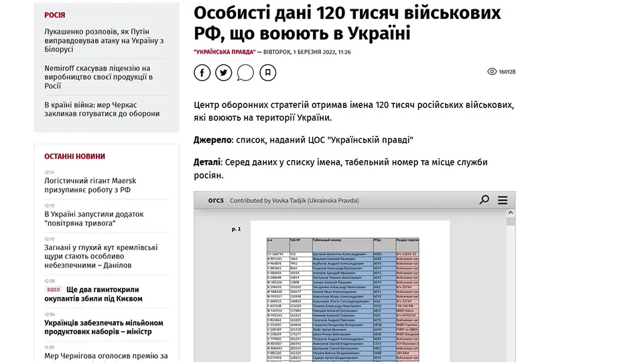644x362 pixels.
Task: Open the РОСІЯ section heading
Action: [x=55, y=15]
